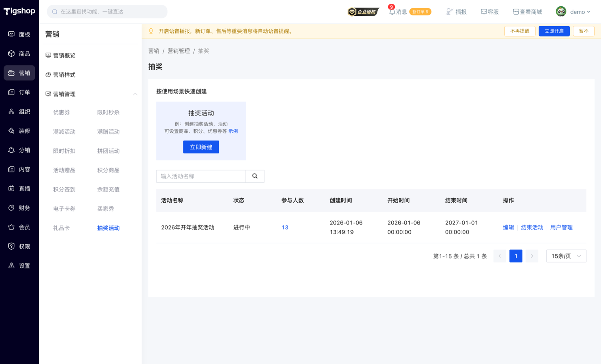Click the search magnifier button beside activity name
Image resolution: width=601 pixels, height=364 pixels.
tap(255, 176)
